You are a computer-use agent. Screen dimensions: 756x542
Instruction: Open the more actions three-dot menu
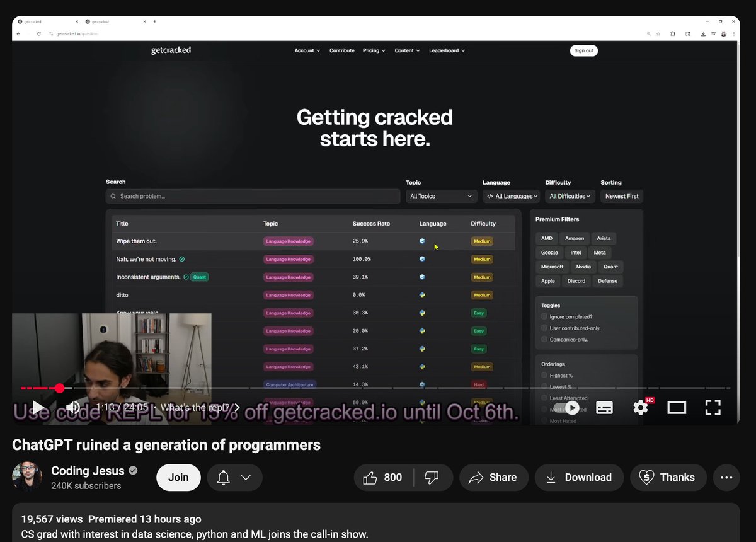coord(726,477)
